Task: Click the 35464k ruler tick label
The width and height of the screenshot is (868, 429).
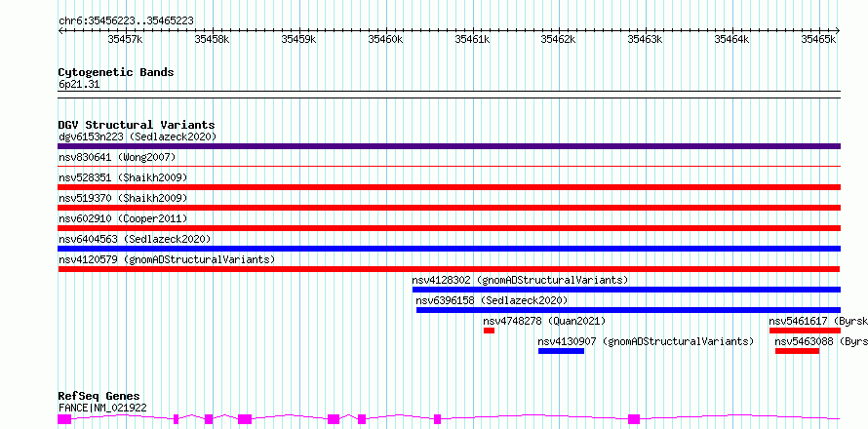Action: coord(731,39)
